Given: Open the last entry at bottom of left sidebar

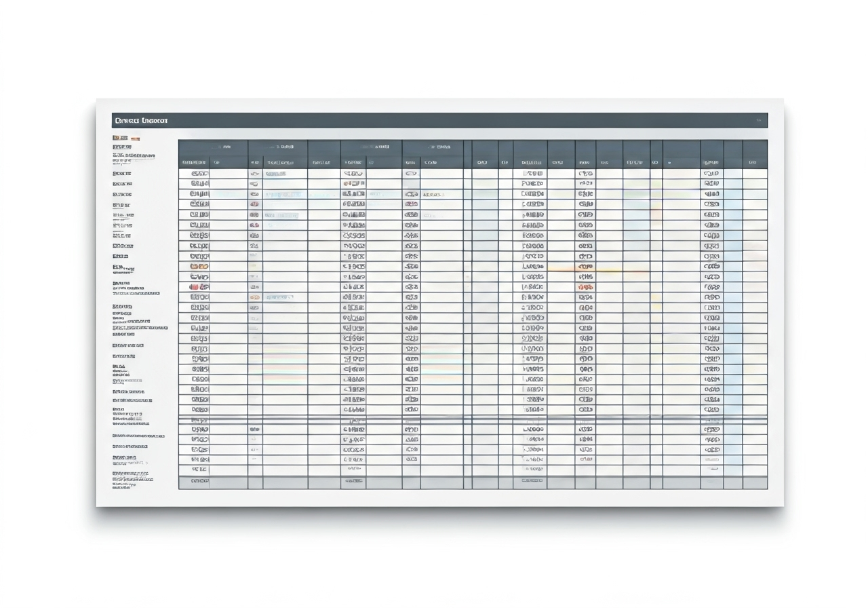Looking at the screenshot, I should [x=123, y=487].
